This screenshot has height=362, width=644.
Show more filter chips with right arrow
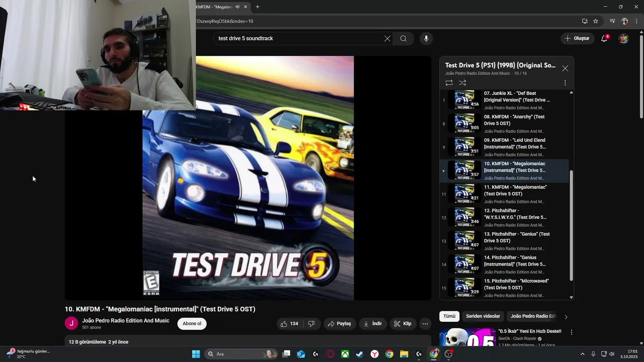pos(566,317)
